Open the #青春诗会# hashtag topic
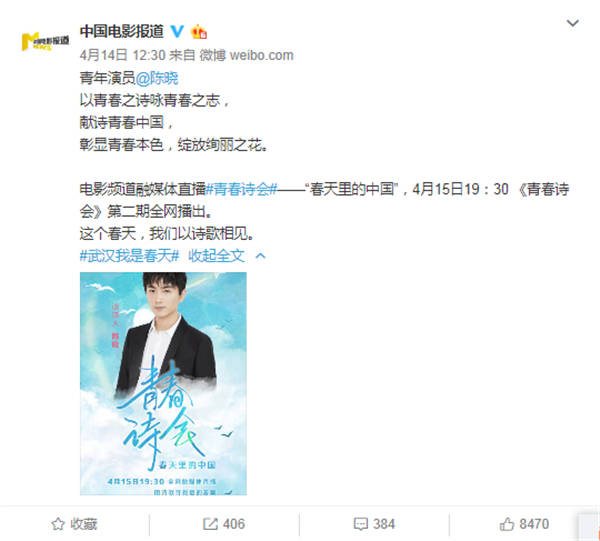Image resolution: width=600 pixels, height=541 pixels. pos(241,189)
